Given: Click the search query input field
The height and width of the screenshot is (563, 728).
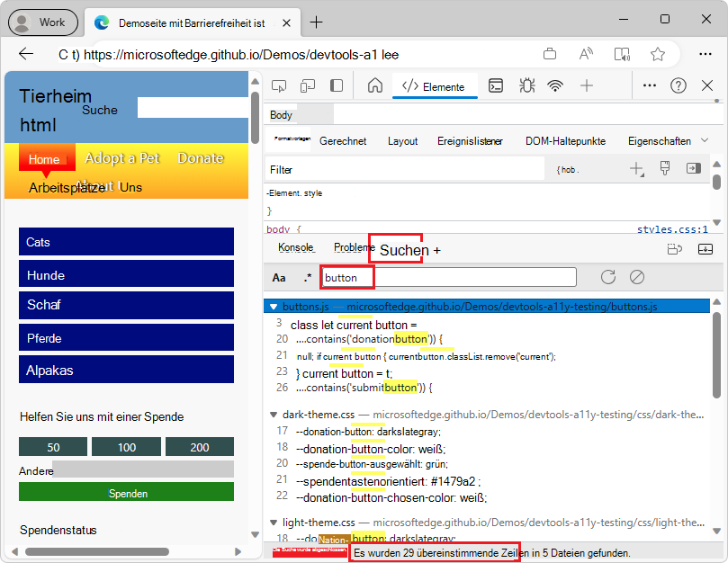Looking at the screenshot, I should [x=449, y=278].
